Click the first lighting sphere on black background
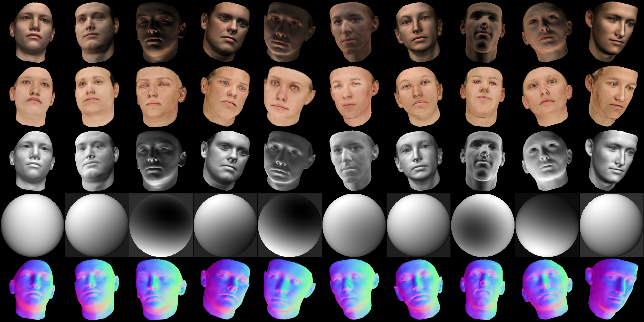 [x=32, y=225]
